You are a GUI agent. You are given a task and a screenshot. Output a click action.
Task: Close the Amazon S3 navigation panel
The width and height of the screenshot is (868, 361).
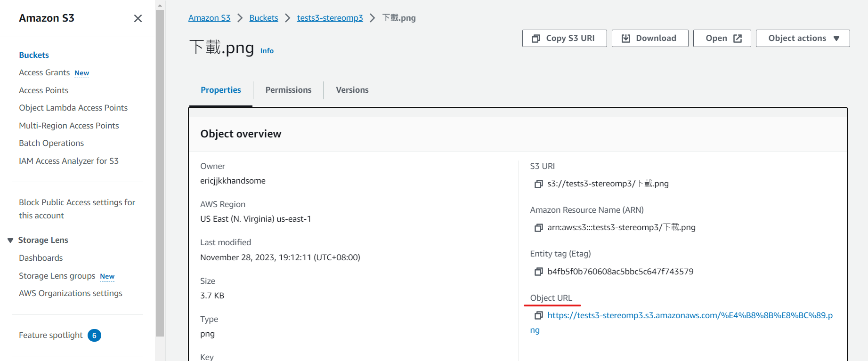click(138, 18)
